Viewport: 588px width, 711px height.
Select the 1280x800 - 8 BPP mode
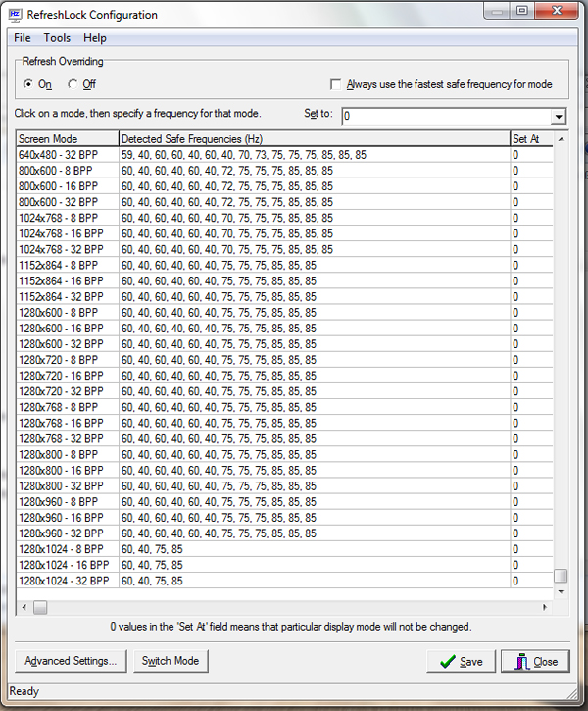284,454
